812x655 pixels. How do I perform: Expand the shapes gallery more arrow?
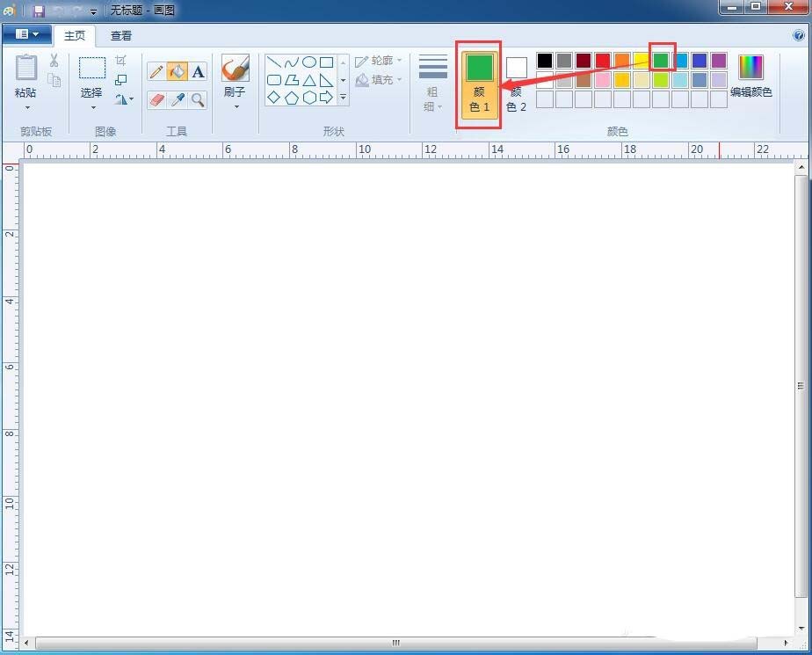point(343,98)
